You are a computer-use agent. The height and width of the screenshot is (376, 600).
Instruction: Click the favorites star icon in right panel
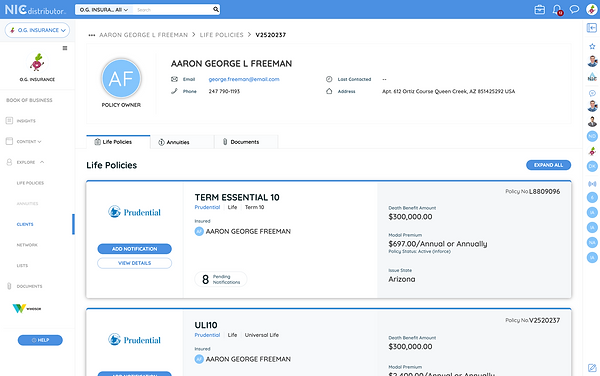(592, 46)
